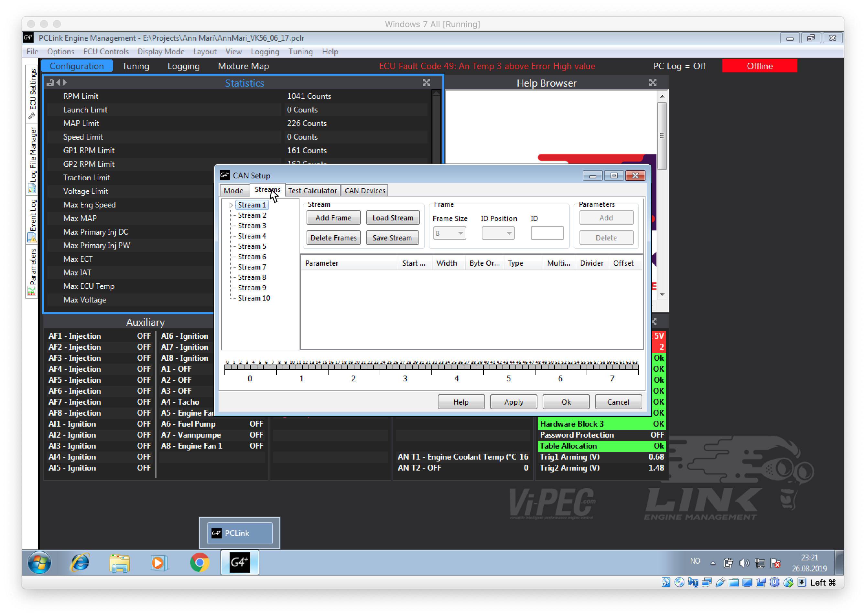Open the Parameters sidebar tab

click(x=32, y=271)
